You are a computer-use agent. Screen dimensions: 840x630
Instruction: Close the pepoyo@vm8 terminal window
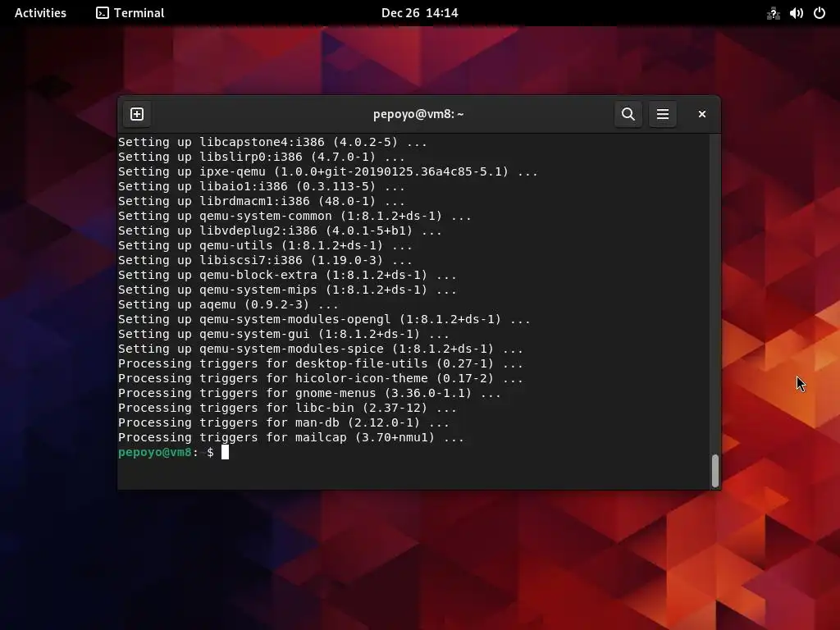[702, 114]
